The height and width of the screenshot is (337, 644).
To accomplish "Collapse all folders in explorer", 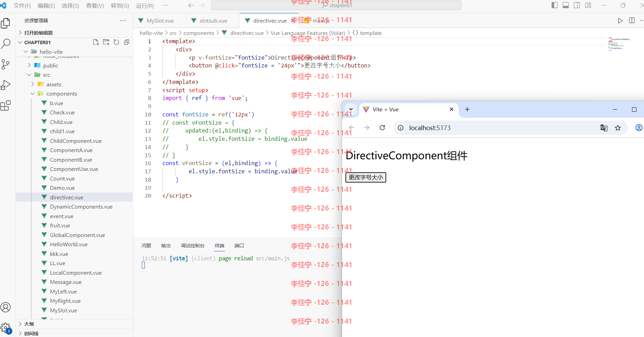I will tap(127, 42).
